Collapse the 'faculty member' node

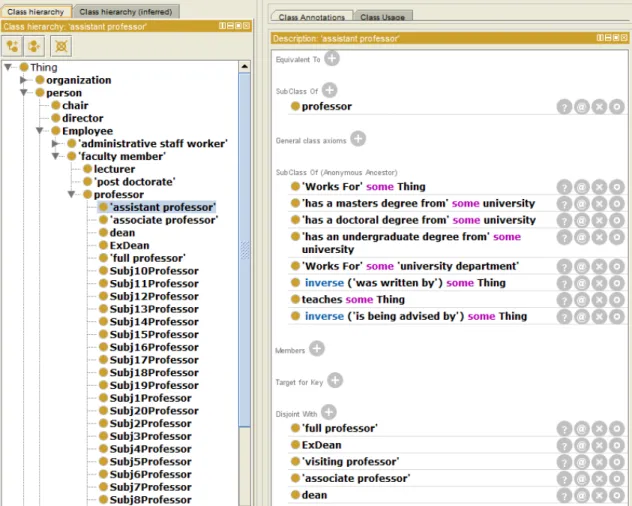pos(56,156)
